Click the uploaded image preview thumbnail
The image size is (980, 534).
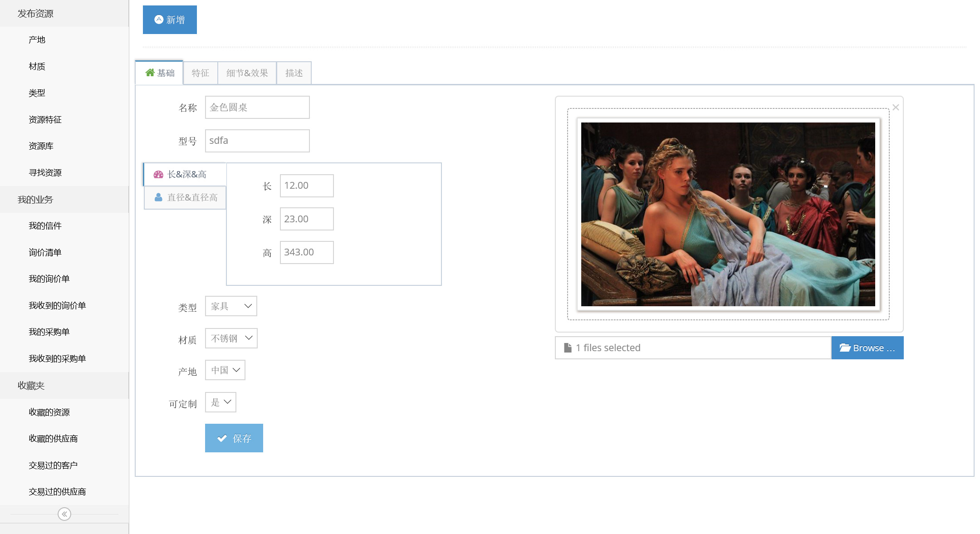tap(728, 214)
